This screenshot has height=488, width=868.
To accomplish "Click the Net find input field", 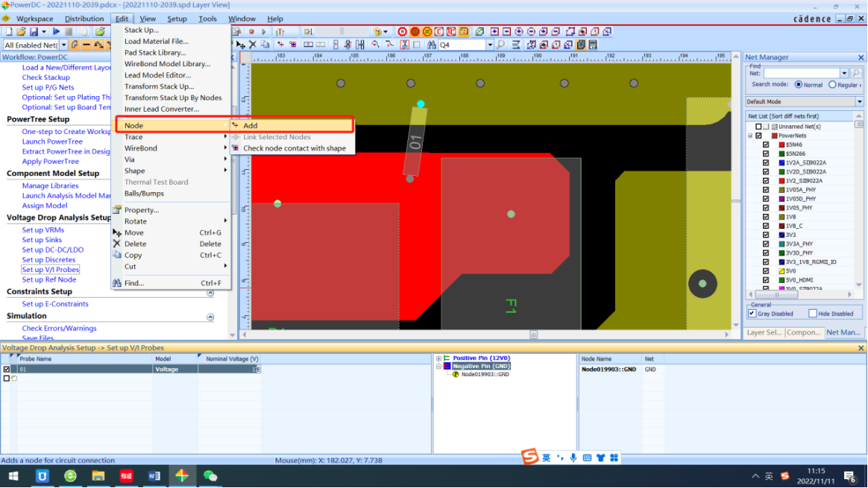I will pos(802,73).
